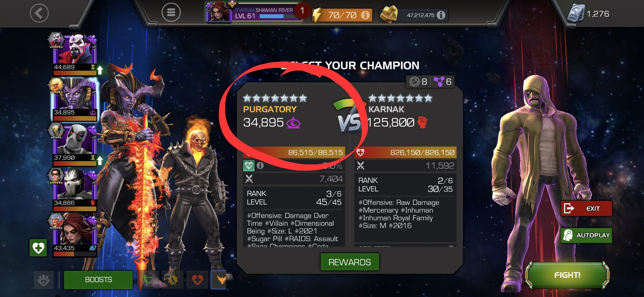
Task: Open the Boosts panel
Action: click(98, 280)
